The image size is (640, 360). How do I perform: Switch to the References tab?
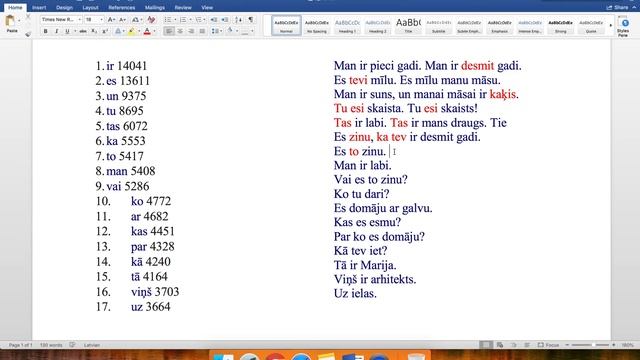point(122,7)
